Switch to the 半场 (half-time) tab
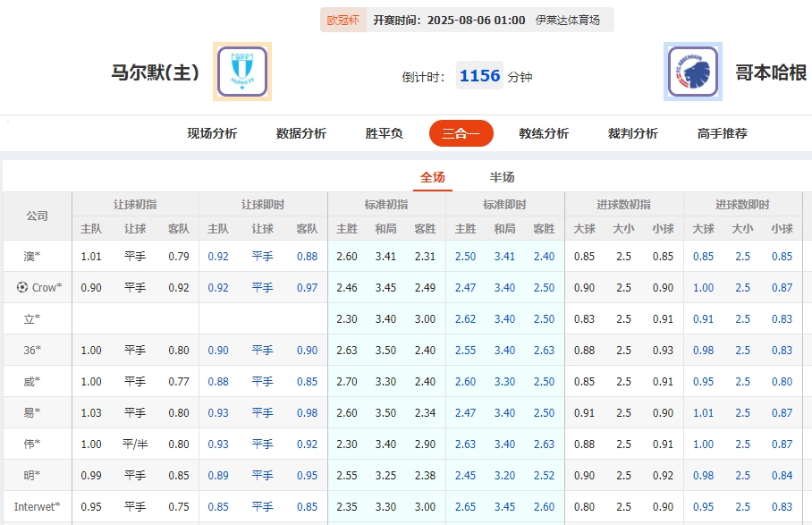Image resolution: width=812 pixels, height=525 pixels. click(502, 177)
